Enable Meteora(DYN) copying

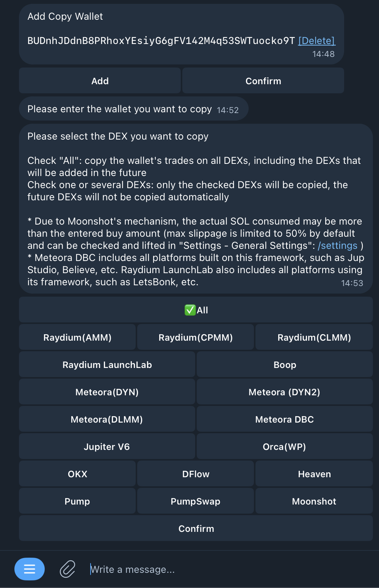[x=107, y=392]
